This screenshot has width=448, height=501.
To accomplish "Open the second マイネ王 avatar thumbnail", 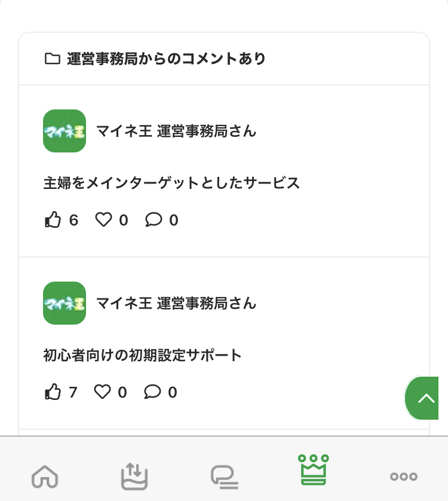I will [65, 303].
